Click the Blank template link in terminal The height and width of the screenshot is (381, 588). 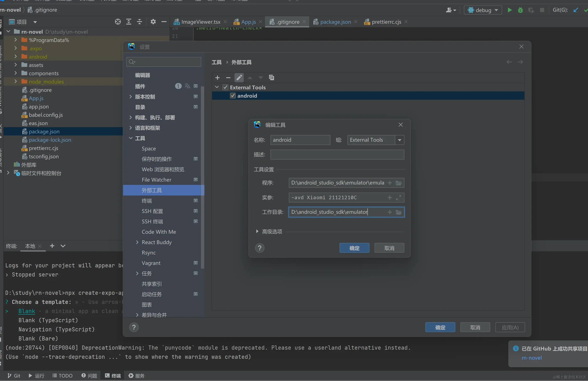click(x=27, y=311)
